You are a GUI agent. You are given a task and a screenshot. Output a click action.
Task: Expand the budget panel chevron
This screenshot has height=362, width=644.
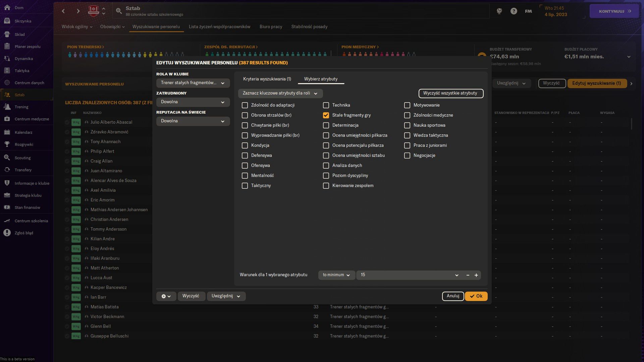pos(629,57)
